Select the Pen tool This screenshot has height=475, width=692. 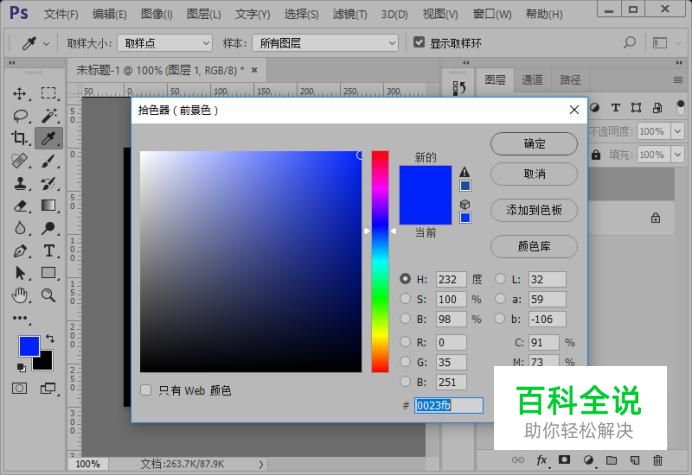coord(19,251)
